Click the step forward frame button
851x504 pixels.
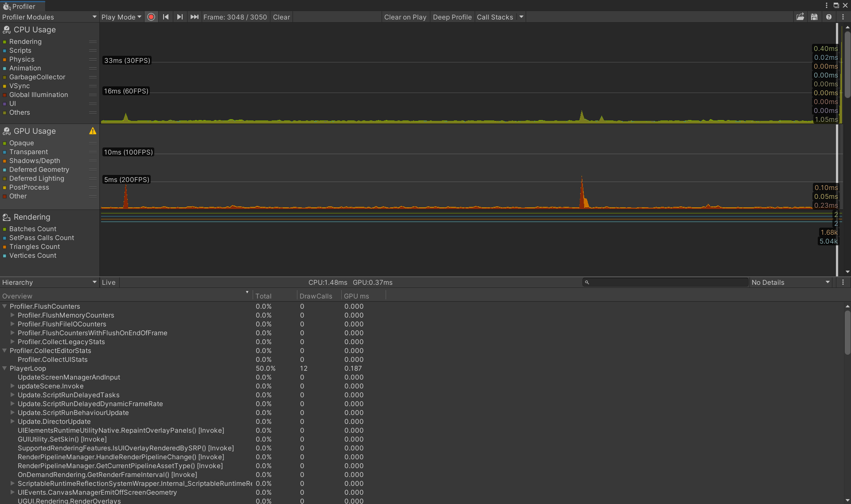tap(180, 17)
